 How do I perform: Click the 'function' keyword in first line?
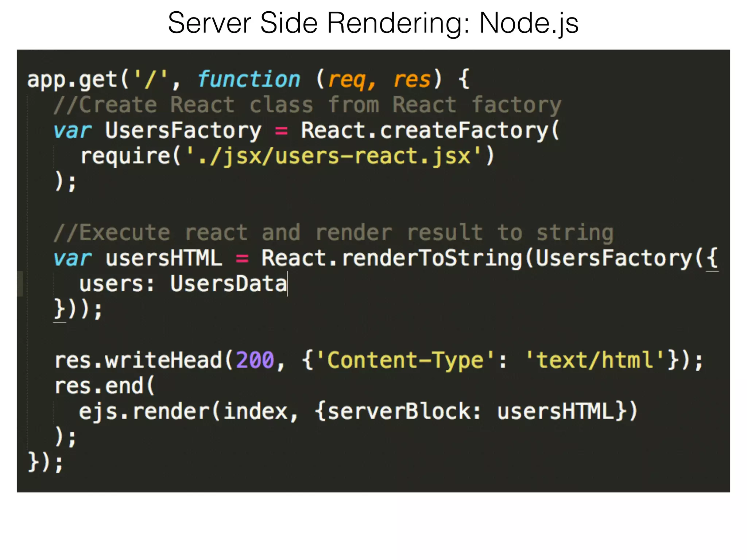(249, 79)
